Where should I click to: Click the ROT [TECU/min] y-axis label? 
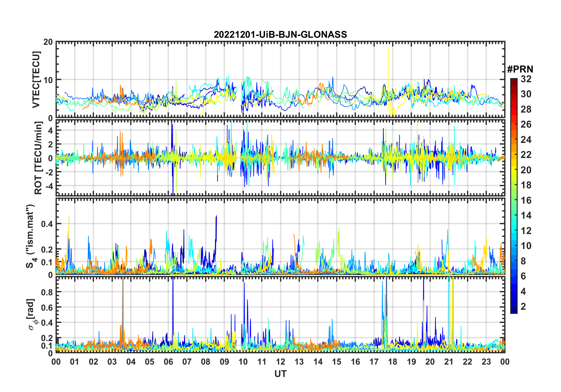[38, 158]
